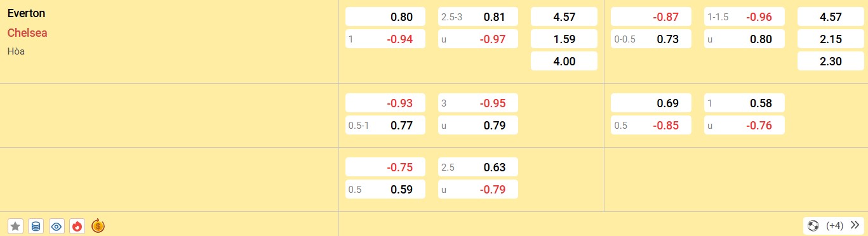
Task: Select over 2.5-3 odds 0.81
Action: (x=478, y=18)
